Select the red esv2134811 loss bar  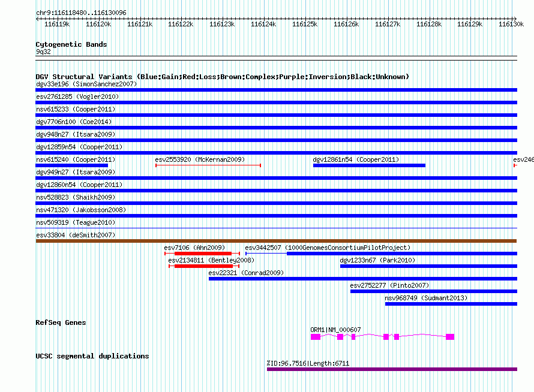(203, 266)
